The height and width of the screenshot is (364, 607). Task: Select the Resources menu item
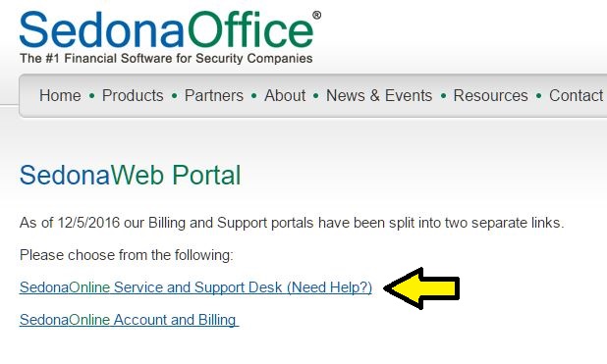[490, 95]
